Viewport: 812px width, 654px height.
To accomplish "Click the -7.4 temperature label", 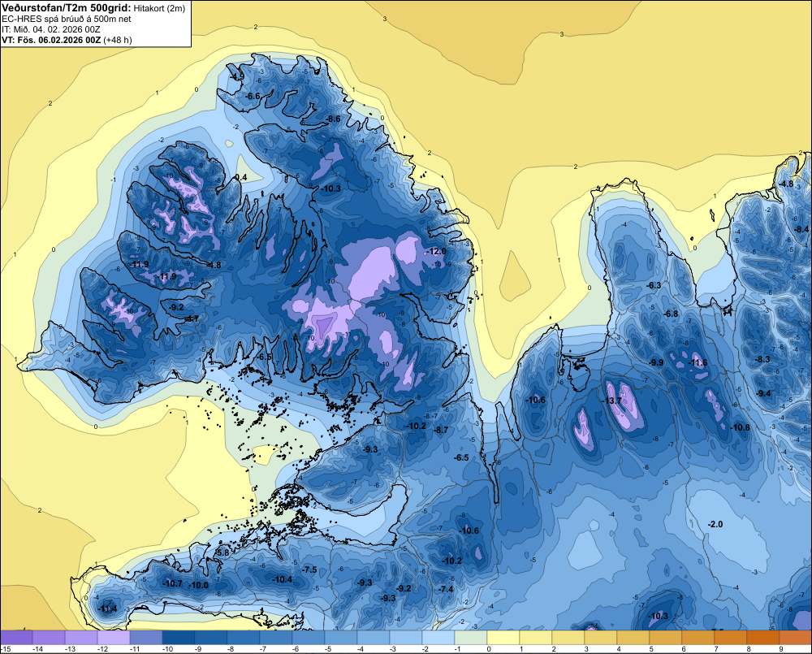I will coord(445,589).
